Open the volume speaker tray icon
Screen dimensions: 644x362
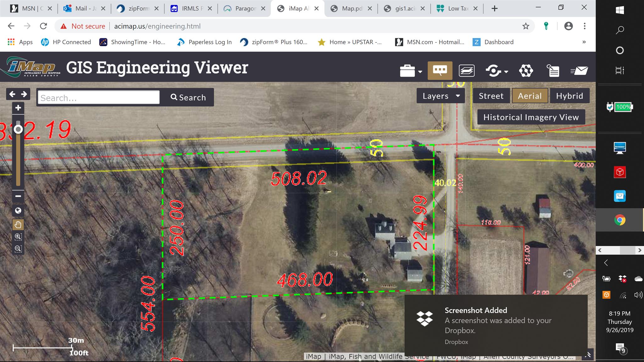[638, 295]
